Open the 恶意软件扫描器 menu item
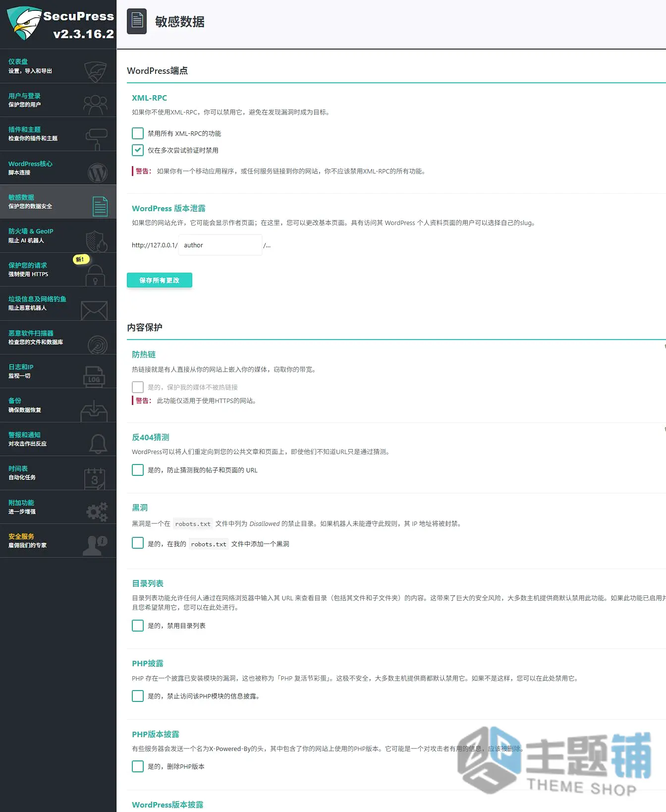The width and height of the screenshot is (666, 812). pyautogui.click(x=58, y=338)
